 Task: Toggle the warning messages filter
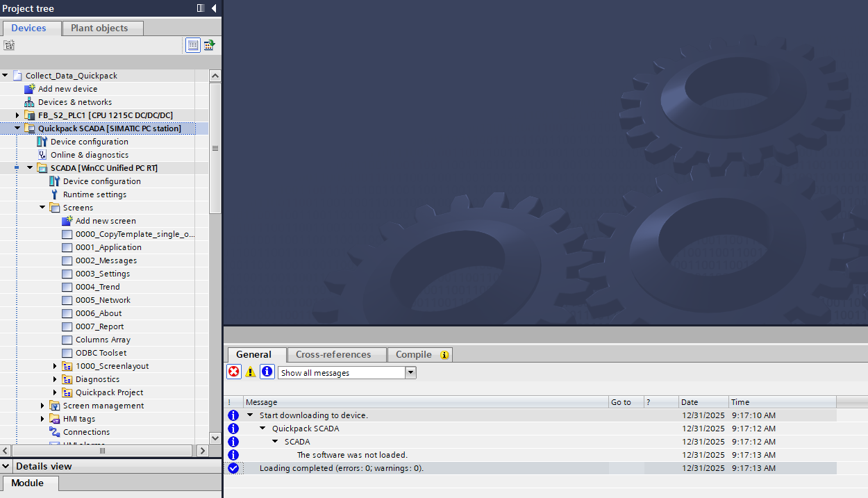[251, 372]
